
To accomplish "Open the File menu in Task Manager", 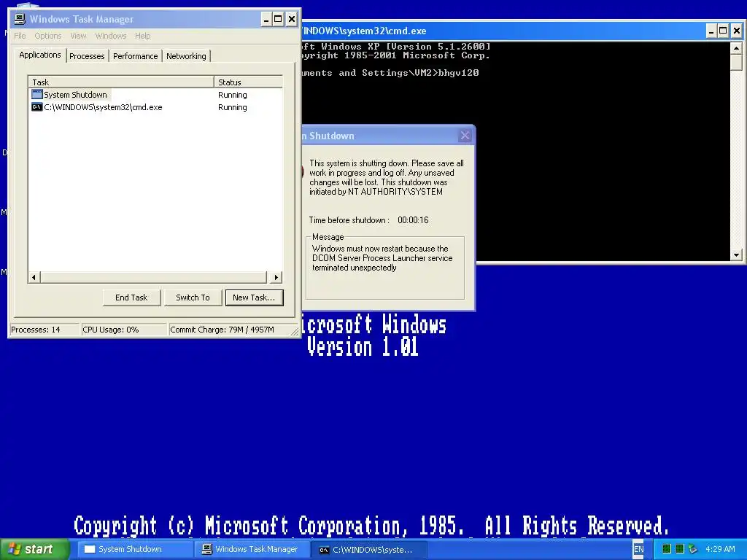I will point(20,36).
